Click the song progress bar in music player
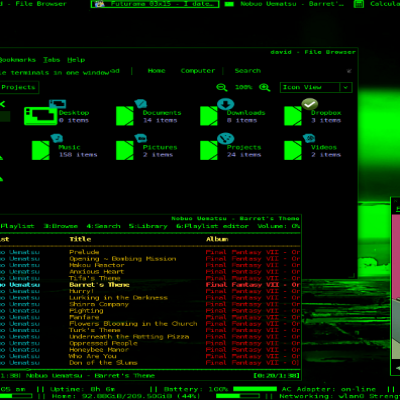Screen dimensions: 400x400 (150, 369)
